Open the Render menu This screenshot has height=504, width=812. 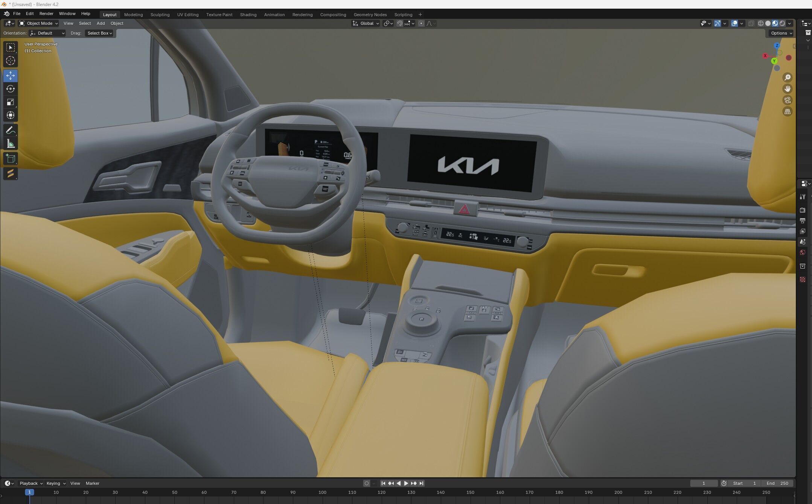(x=46, y=14)
